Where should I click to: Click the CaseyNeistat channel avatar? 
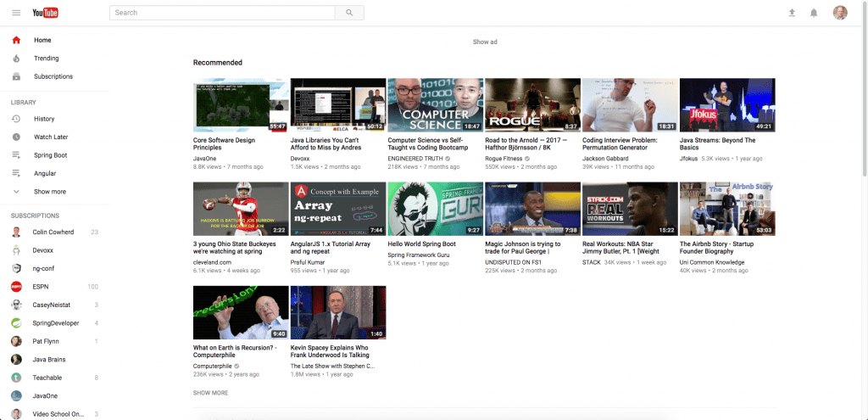17,305
